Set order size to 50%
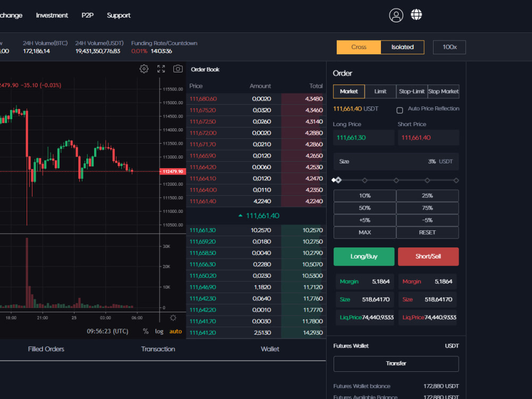 [x=365, y=208]
